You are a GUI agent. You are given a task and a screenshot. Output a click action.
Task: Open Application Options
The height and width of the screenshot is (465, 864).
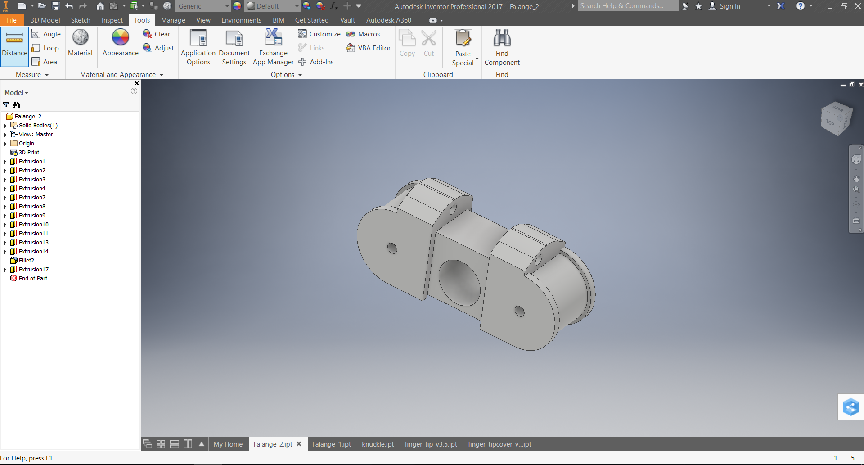click(198, 47)
